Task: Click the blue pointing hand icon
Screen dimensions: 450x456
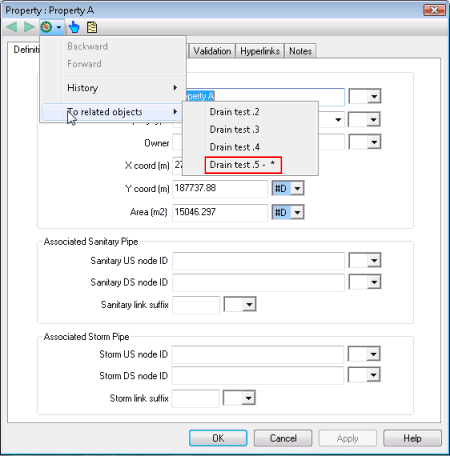Action: [74, 27]
